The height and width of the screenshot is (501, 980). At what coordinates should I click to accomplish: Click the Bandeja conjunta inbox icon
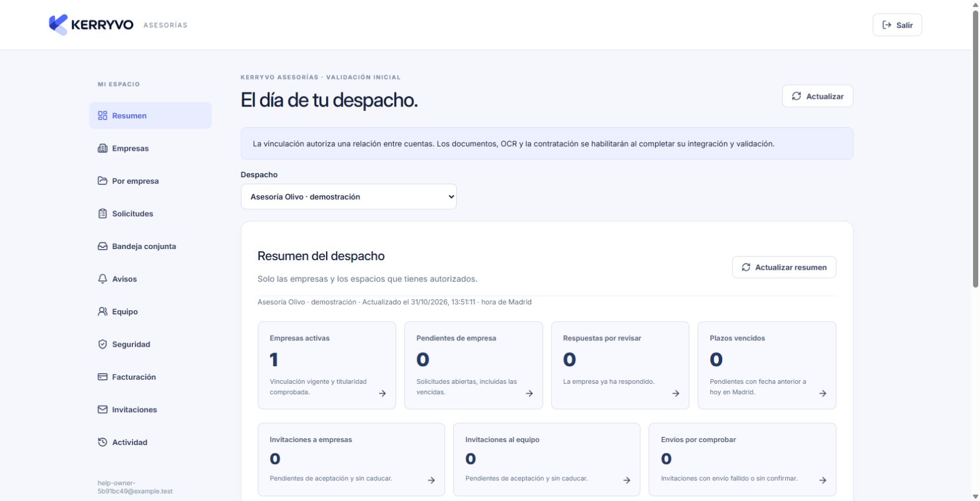point(102,246)
